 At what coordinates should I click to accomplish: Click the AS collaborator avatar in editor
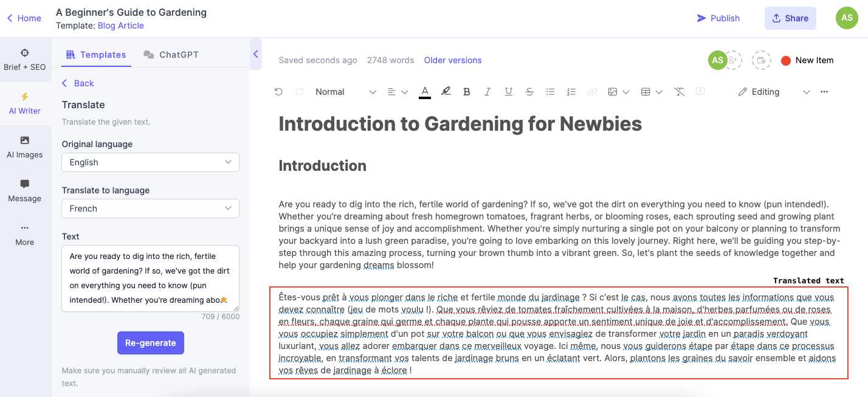coord(717,60)
